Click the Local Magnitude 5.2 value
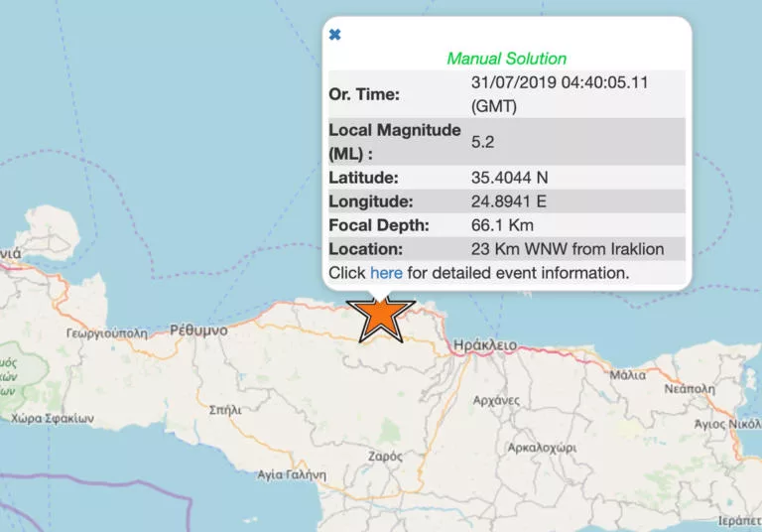762x532 pixels. pos(483,142)
